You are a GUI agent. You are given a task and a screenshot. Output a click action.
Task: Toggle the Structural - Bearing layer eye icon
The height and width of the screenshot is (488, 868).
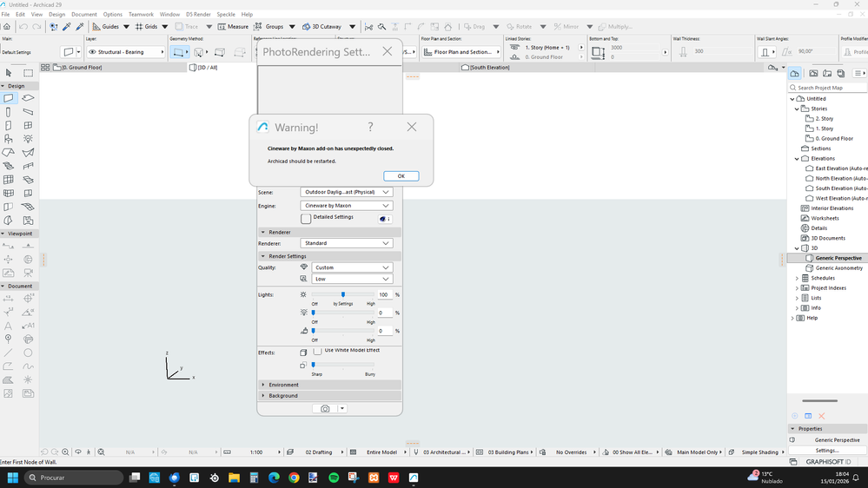pyautogui.click(x=92, y=52)
